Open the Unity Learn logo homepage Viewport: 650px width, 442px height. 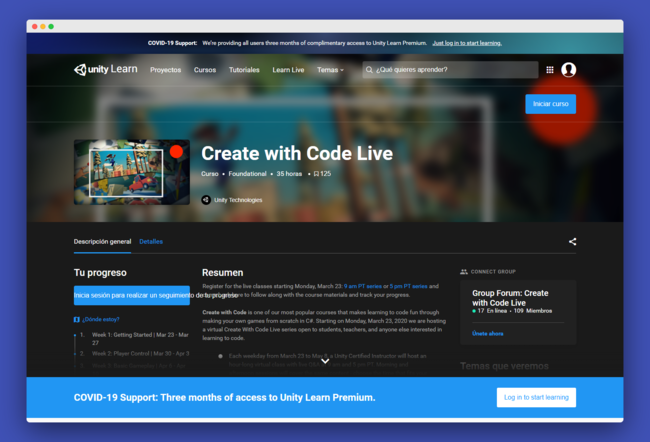pos(106,69)
